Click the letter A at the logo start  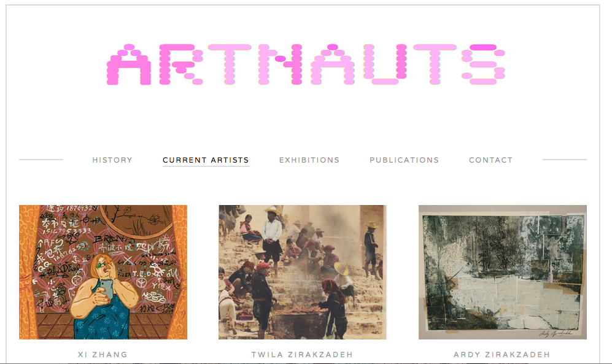pos(129,64)
